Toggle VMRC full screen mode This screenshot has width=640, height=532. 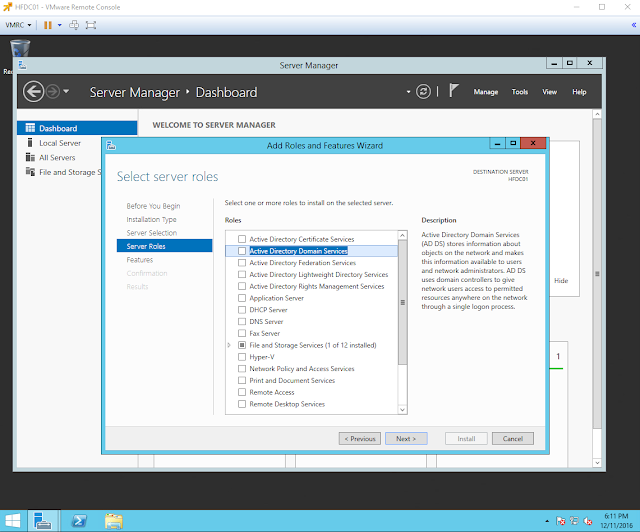point(91,25)
